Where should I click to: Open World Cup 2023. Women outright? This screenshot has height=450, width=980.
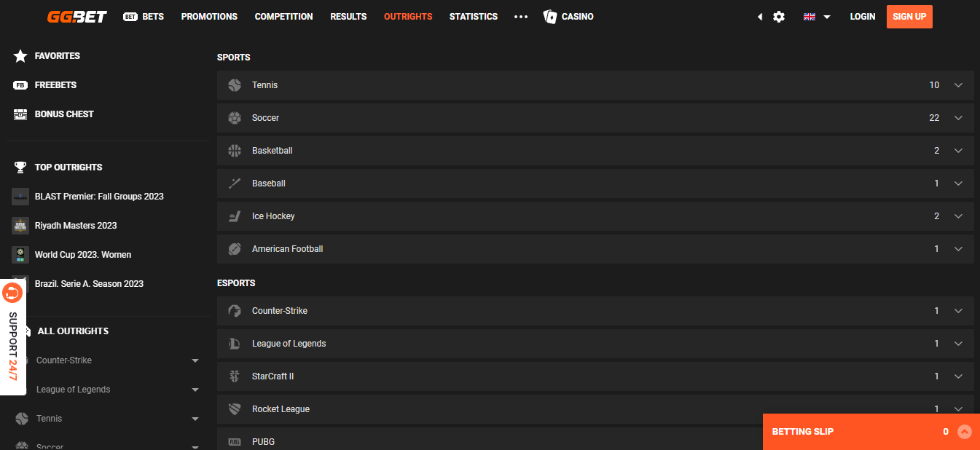pos(83,255)
